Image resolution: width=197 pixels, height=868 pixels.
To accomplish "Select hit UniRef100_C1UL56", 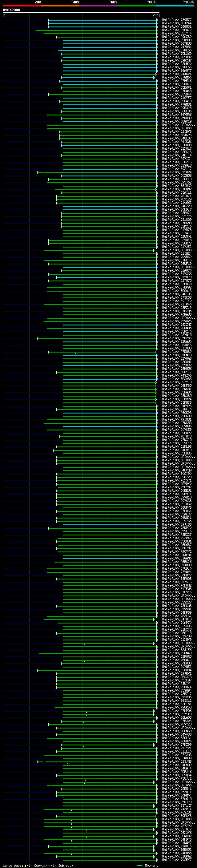I will (x=177, y=67).
